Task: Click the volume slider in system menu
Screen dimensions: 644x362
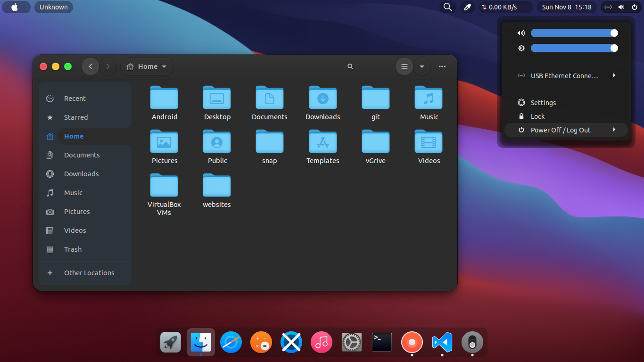Action: [x=574, y=33]
